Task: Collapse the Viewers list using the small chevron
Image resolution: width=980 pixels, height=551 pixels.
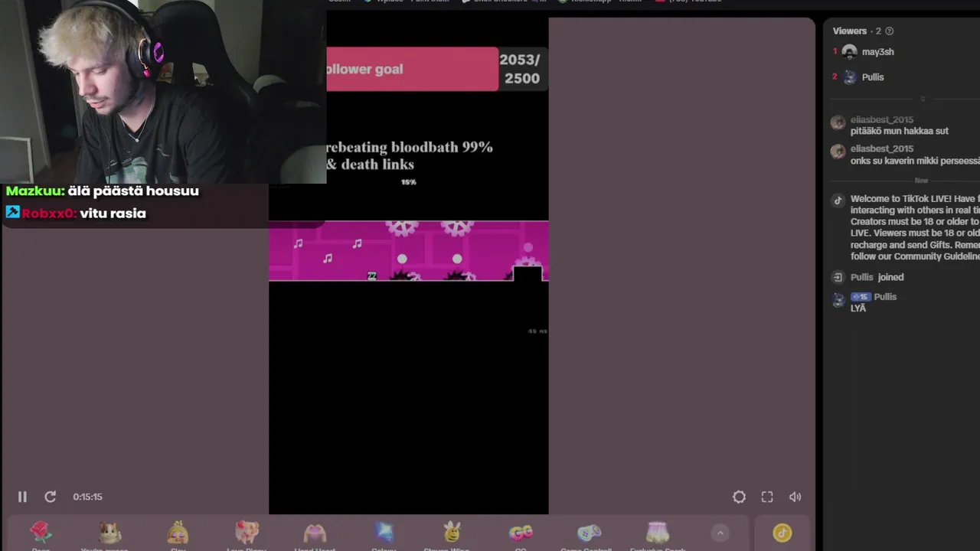Action: (x=922, y=99)
